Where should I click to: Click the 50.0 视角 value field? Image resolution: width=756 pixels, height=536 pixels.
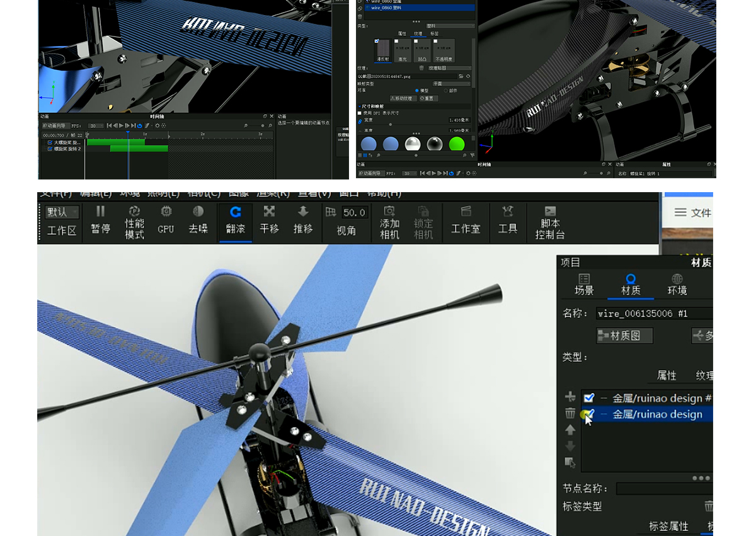(x=355, y=212)
